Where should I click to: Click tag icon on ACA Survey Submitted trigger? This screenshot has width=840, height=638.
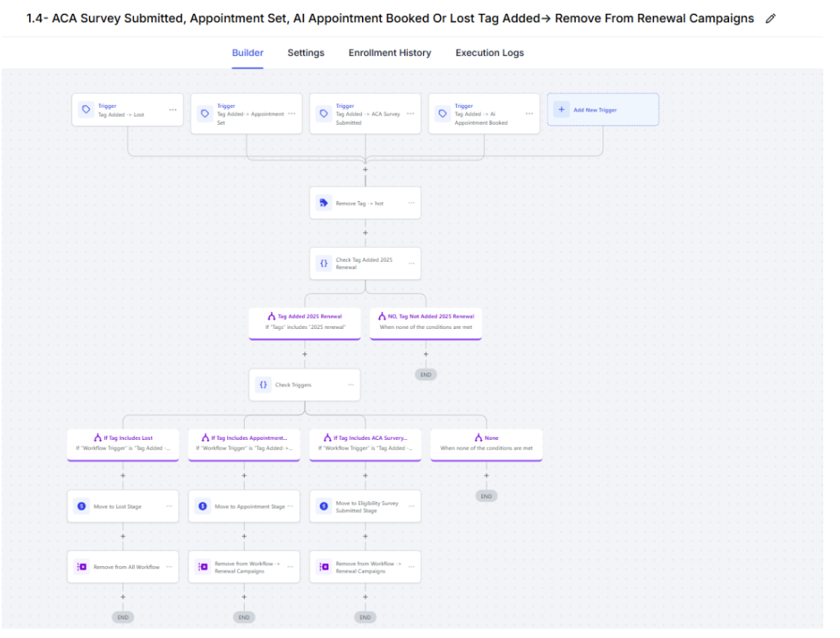324,113
